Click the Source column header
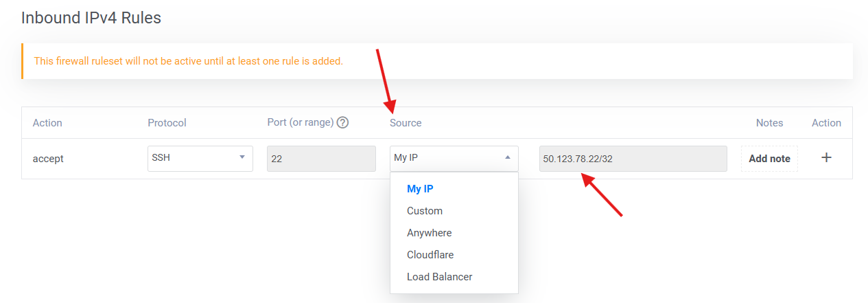This screenshot has width=868, height=303. (406, 123)
